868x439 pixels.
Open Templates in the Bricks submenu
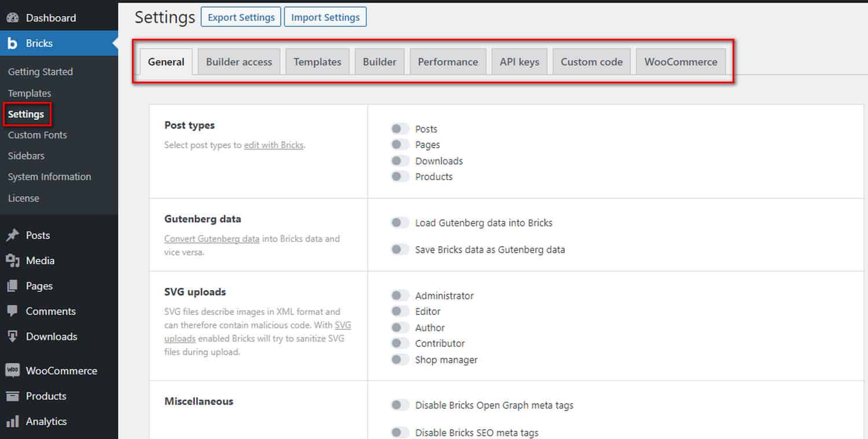point(30,93)
